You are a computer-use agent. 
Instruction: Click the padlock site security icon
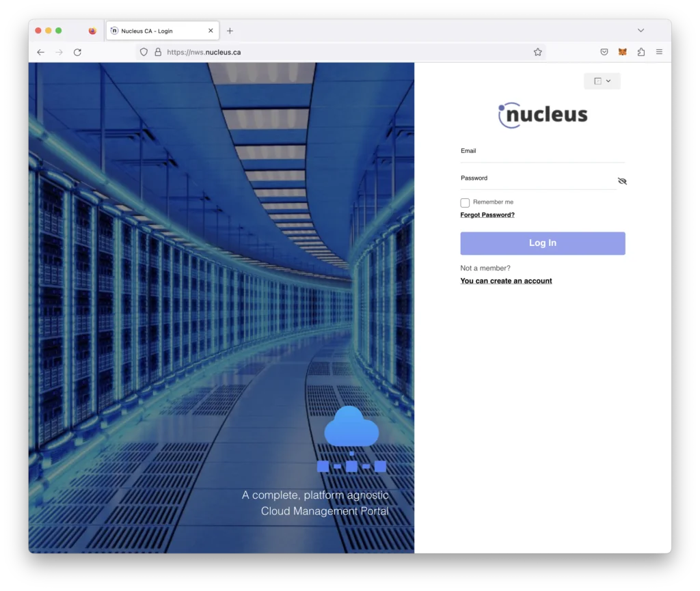[158, 52]
